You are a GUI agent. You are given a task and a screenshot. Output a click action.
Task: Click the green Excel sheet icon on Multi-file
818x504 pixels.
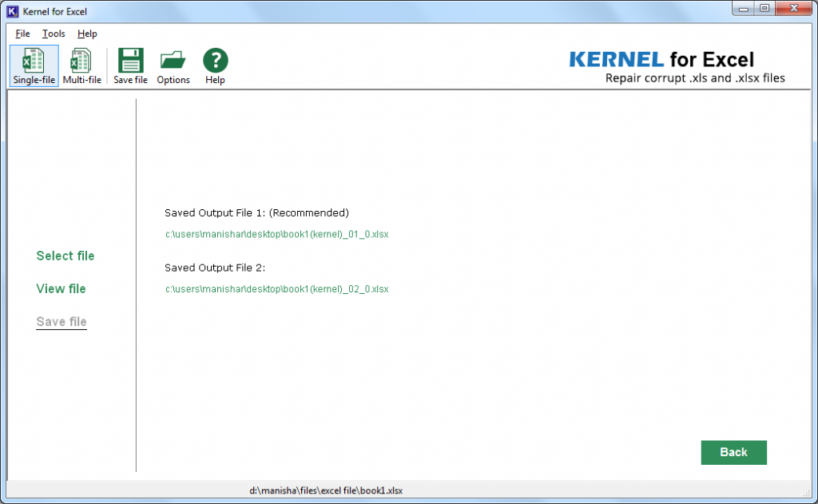tap(81, 58)
